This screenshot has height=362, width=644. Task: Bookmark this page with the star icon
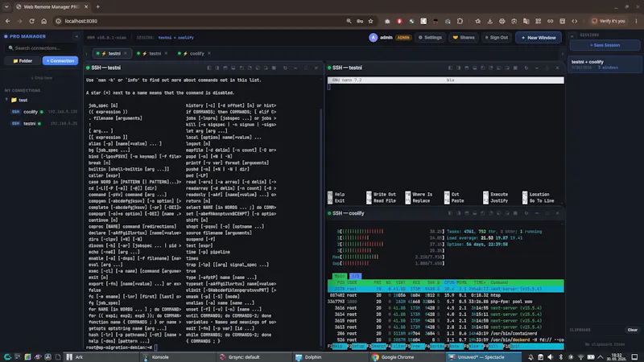pyautogui.click(x=370, y=21)
